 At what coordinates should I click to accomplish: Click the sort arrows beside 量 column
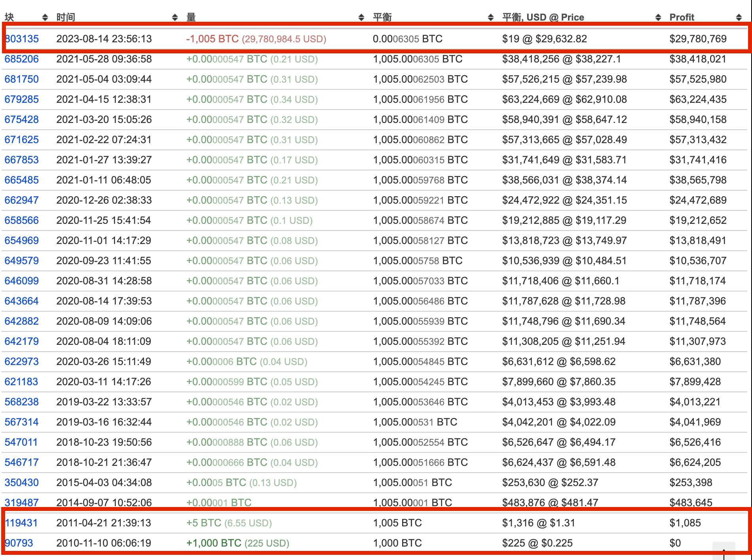(x=361, y=17)
